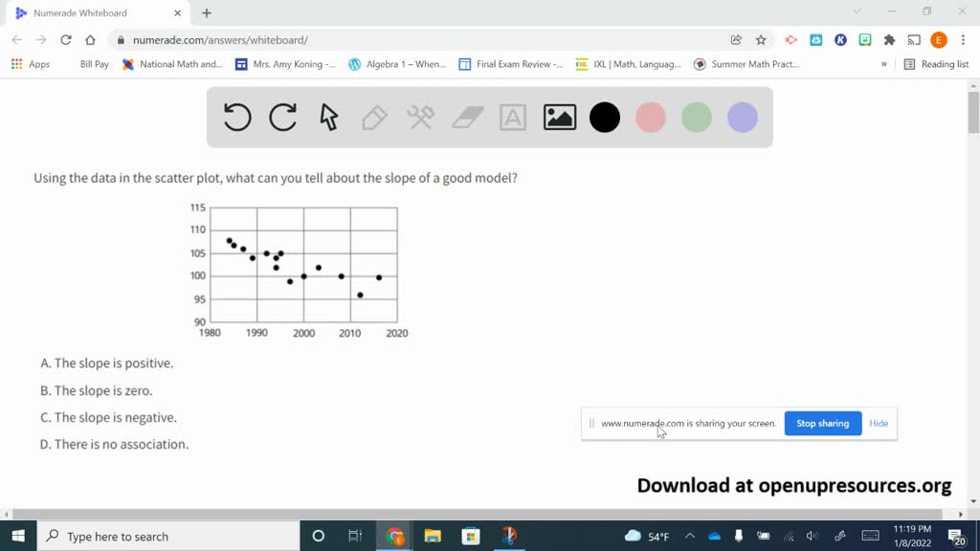
Task: Select the eraser tool
Action: tap(466, 117)
